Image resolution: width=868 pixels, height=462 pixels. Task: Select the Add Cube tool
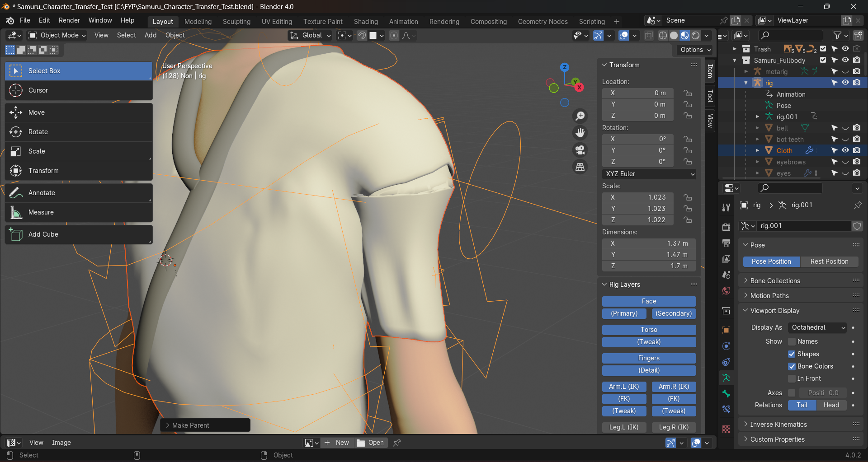[79, 234]
